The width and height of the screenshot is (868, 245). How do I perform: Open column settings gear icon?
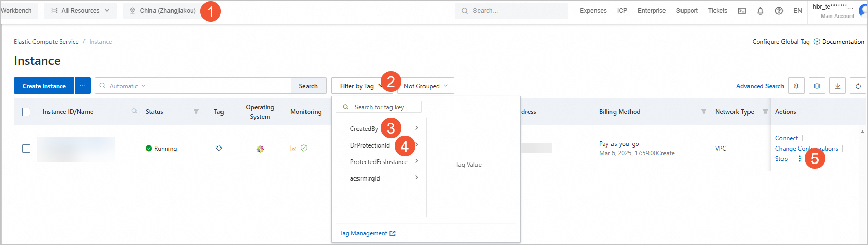[x=817, y=86]
